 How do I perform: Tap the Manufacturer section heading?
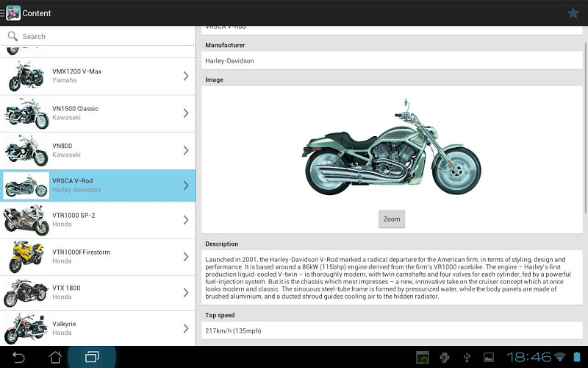tap(225, 45)
